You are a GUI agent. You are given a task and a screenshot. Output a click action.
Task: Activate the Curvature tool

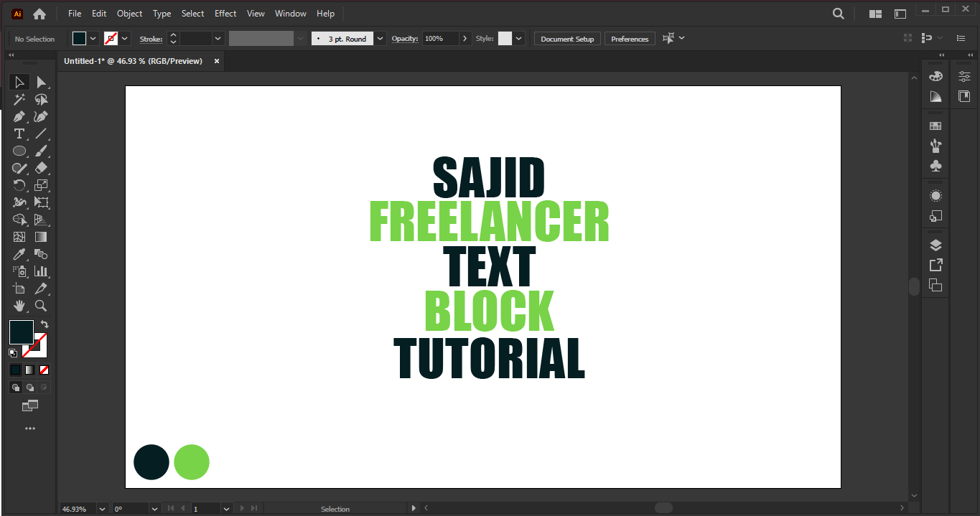pyautogui.click(x=42, y=116)
